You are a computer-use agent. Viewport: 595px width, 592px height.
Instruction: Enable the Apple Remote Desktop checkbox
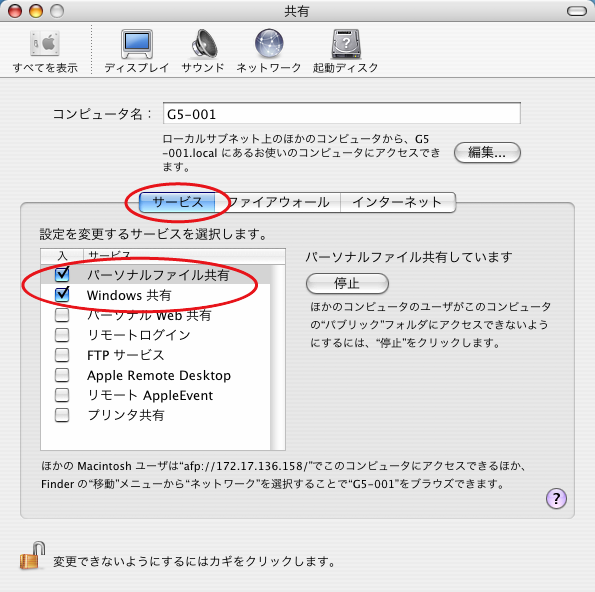pyautogui.click(x=62, y=375)
